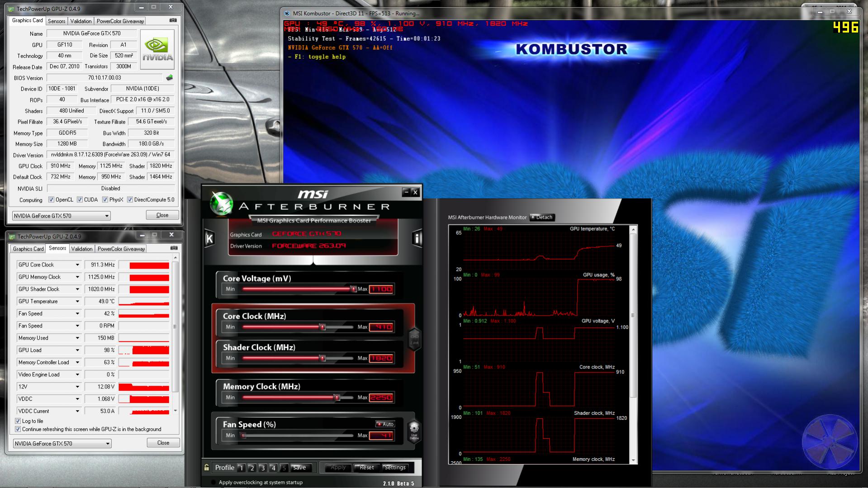Toggle the DirectCompute 5.0 checkbox
Screen dimensions: 868x488
(130, 199)
